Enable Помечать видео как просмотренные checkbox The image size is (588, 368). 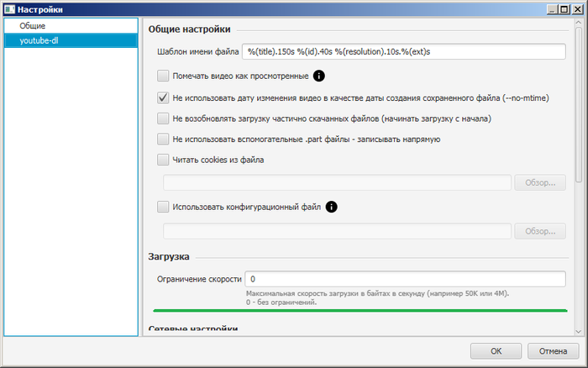click(163, 76)
